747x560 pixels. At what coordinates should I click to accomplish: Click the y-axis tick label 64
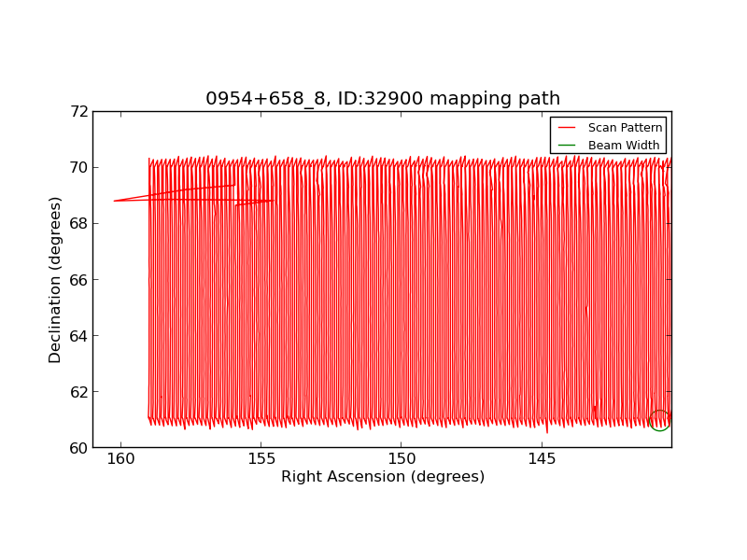(79, 336)
